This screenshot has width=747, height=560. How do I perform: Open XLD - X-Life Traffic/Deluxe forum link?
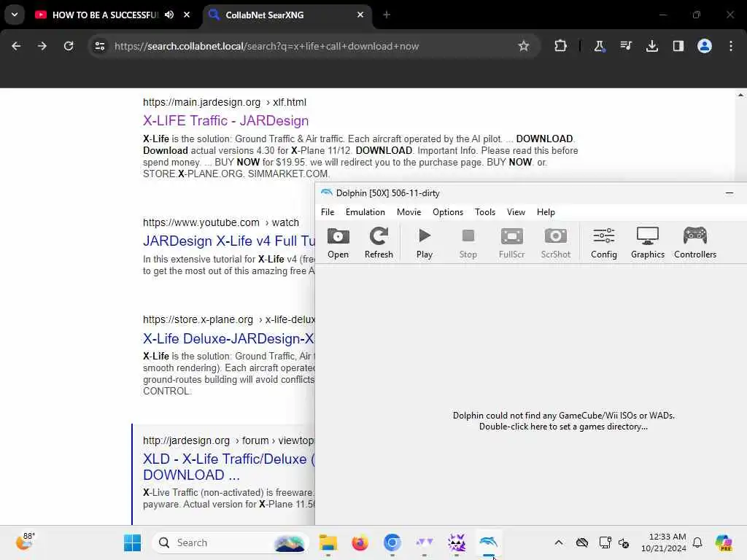pos(228,467)
